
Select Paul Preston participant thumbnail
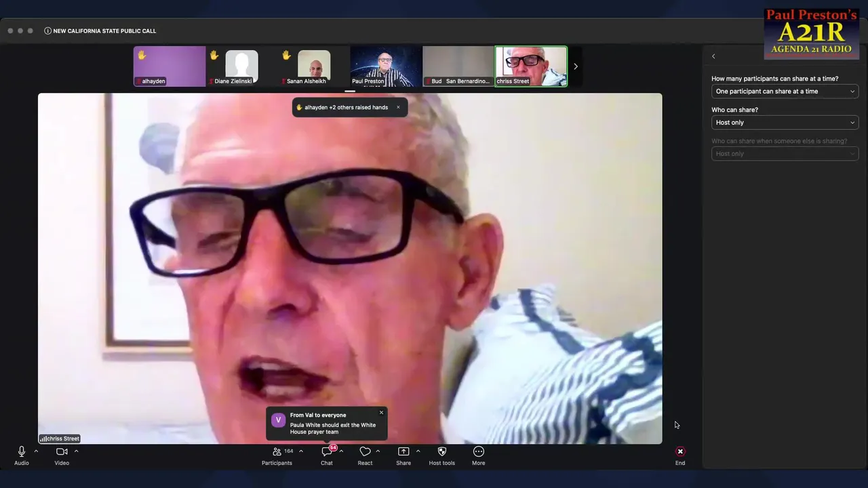pyautogui.click(x=386, y=66)
